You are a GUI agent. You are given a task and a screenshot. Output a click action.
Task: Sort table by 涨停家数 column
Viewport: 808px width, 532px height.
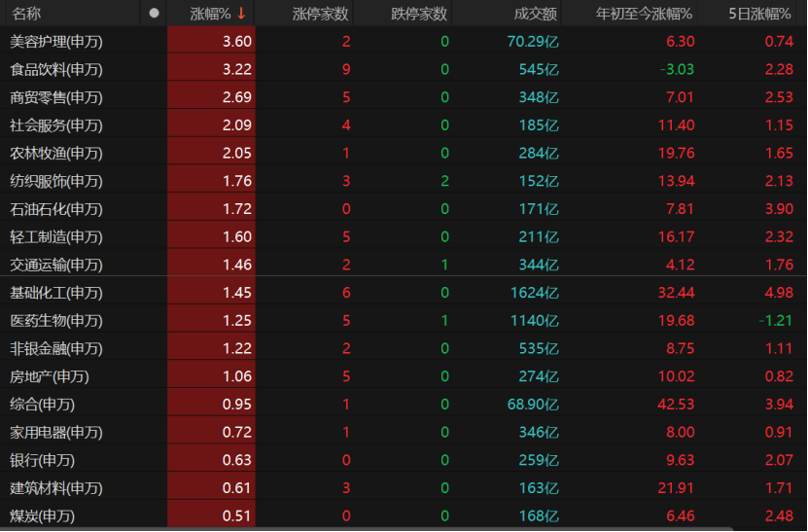(320, 14)
